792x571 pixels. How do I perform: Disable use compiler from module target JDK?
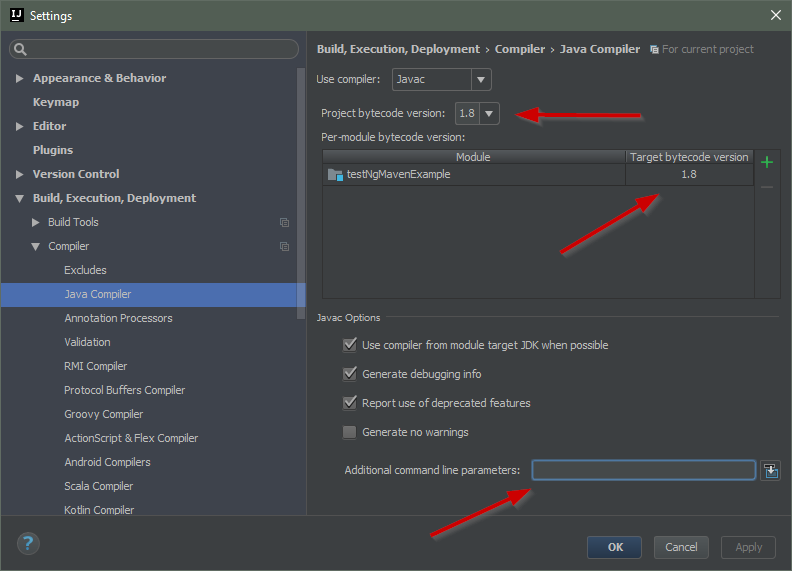349,345
